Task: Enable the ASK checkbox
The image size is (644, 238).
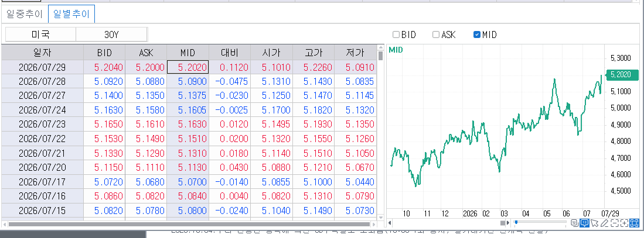Action: coord(436,35)
